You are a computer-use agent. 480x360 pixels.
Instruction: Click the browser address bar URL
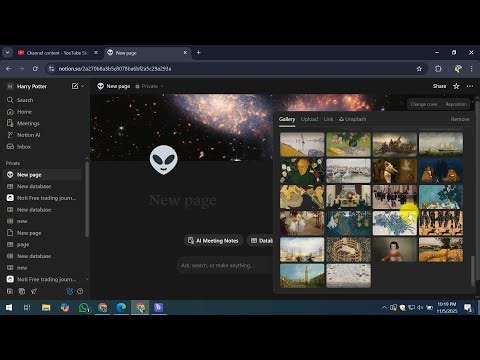115,69
